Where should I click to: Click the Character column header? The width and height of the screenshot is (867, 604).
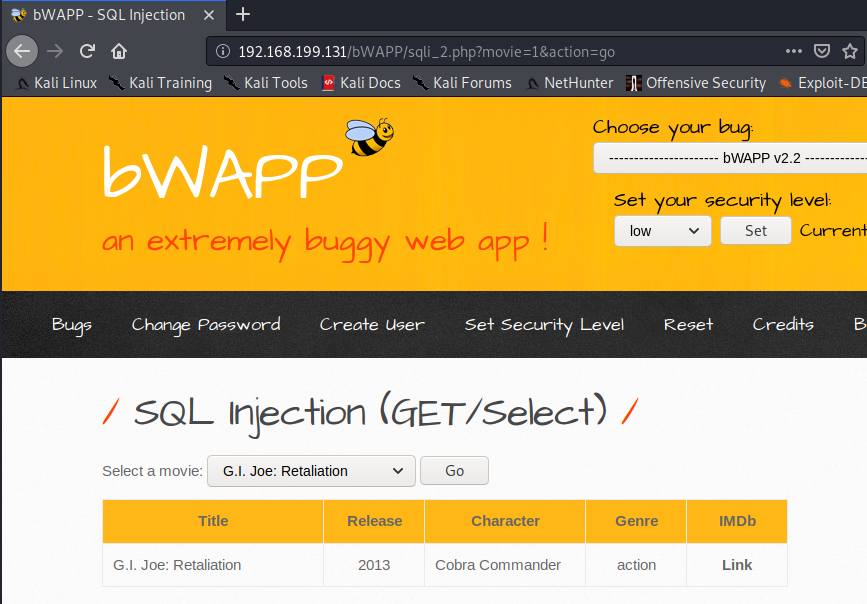coord(505,521)
